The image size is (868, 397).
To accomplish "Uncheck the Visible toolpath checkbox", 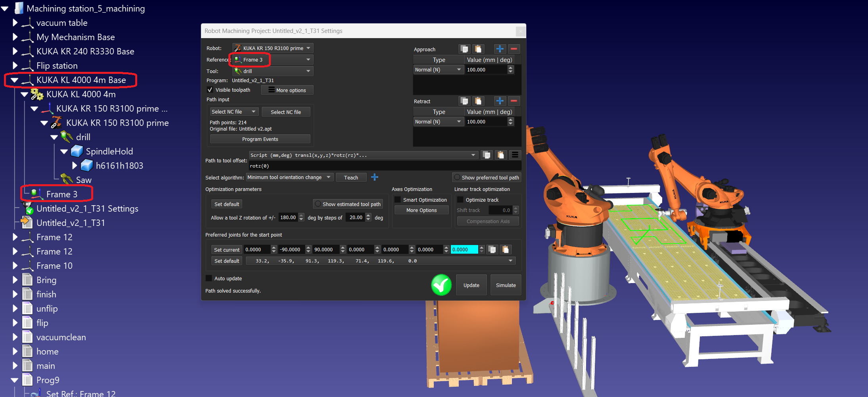I will click(210, 90).
